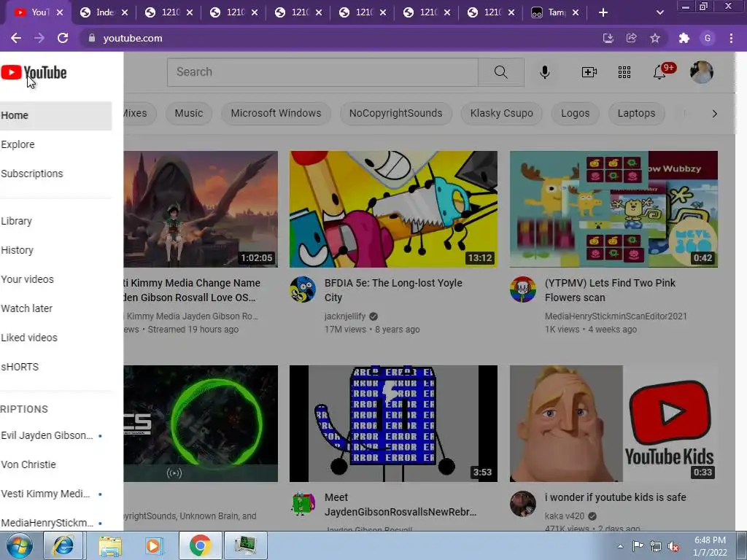
Task: Open the Windows Start menu
Action: tap(20, 545)
